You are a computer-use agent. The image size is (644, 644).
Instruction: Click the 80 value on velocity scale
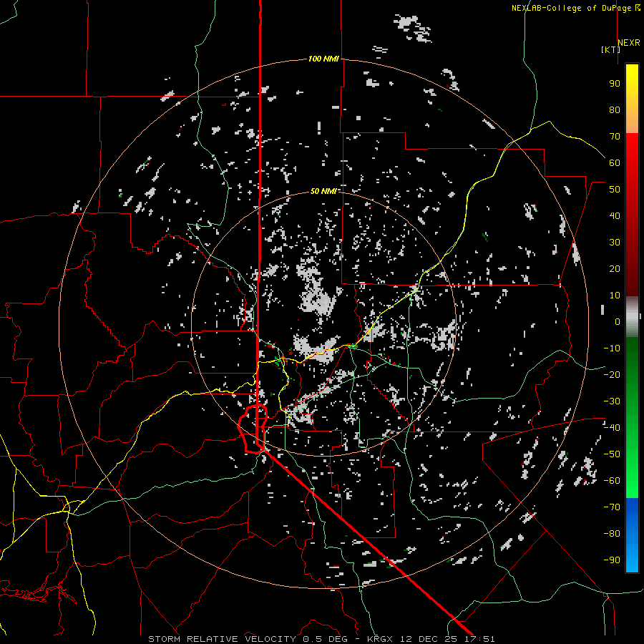click(x=615, y=109)
